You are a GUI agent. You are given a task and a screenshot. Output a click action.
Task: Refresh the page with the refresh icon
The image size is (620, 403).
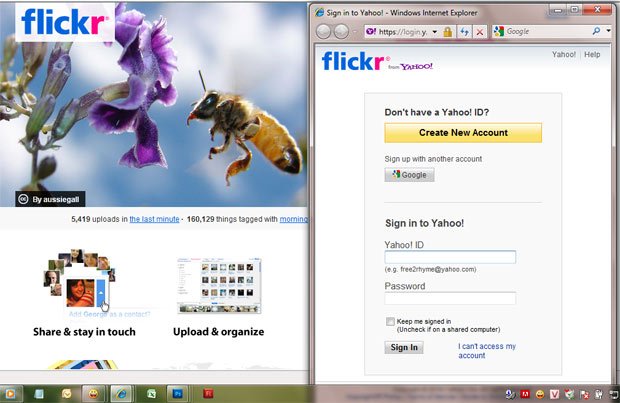coord(465,32)
